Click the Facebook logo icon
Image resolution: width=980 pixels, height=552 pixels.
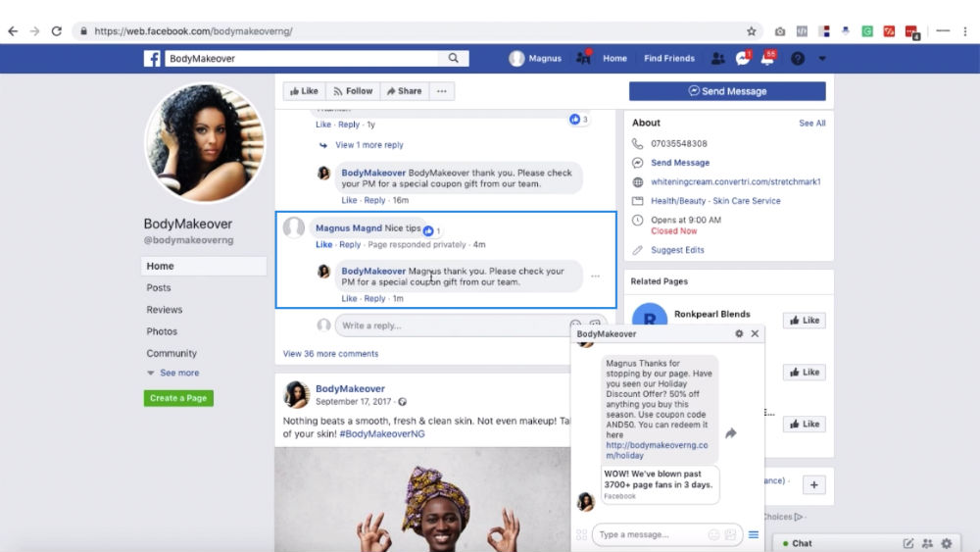152,58
